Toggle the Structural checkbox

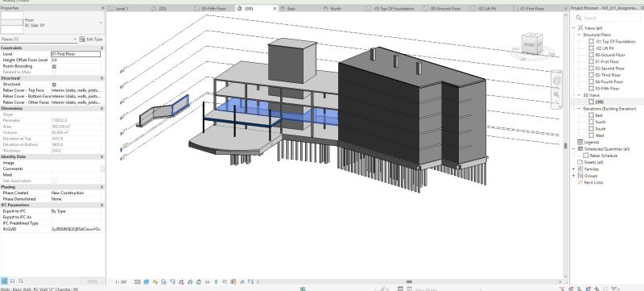point(54,85)
